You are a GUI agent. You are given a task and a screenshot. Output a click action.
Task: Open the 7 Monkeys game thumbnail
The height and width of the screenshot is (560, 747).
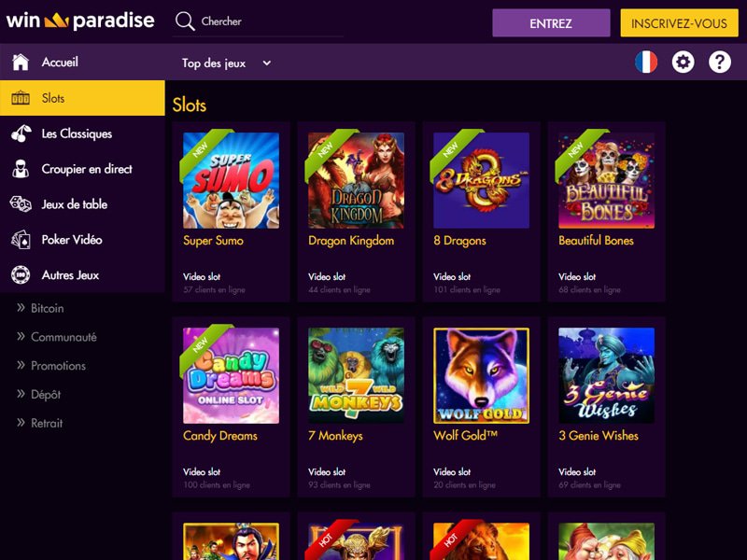tap(356, 376)
